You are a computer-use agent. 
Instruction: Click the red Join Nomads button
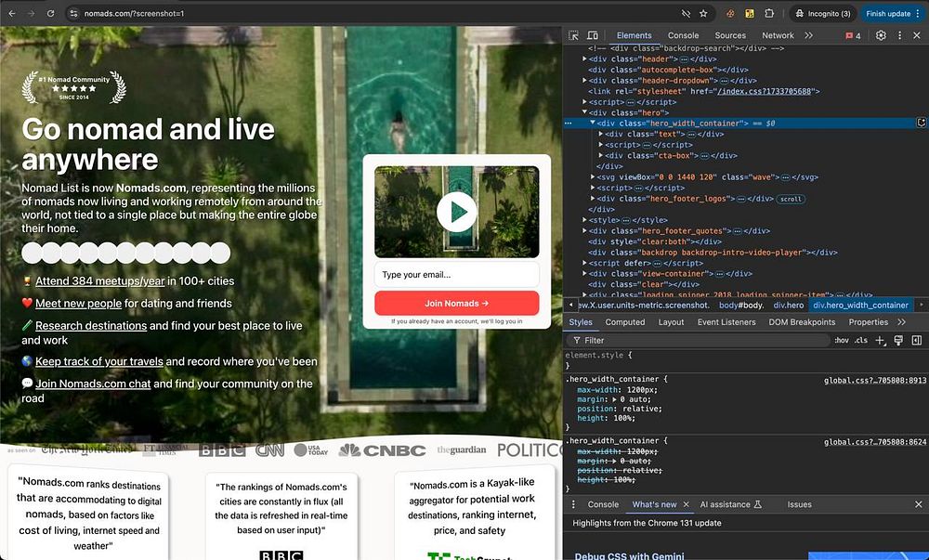click(457, 303)
